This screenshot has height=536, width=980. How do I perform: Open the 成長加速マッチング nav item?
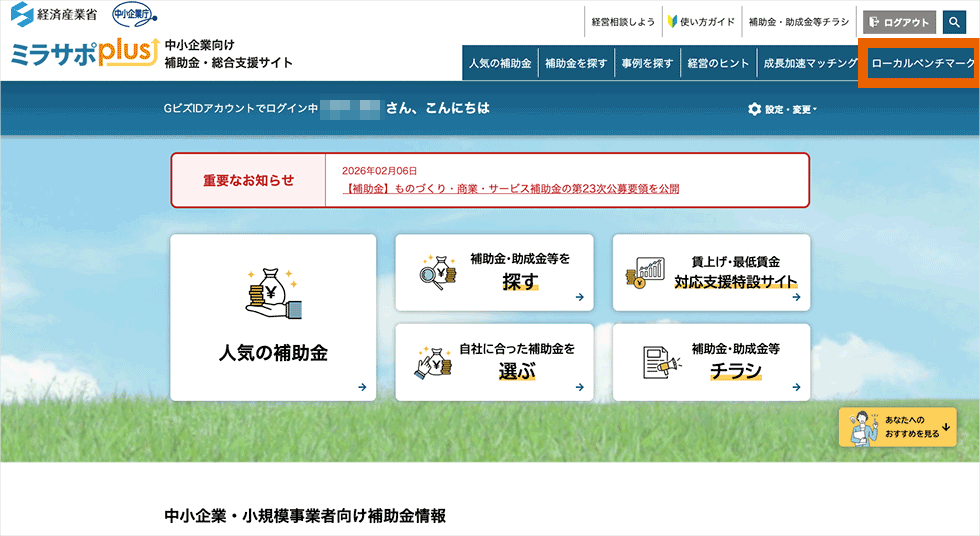pyautogui.click(x=810, y=64)
